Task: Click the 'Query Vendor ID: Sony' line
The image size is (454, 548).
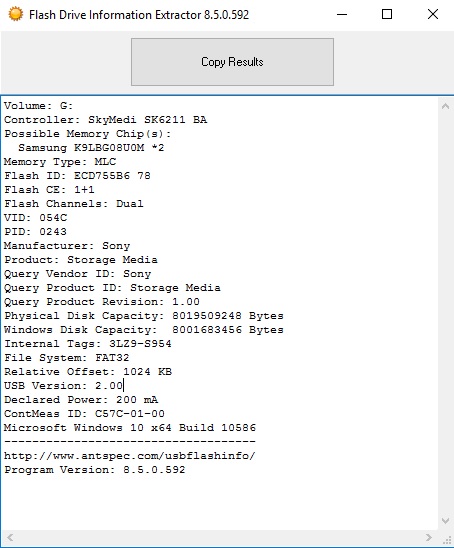Action: point(77,274)
